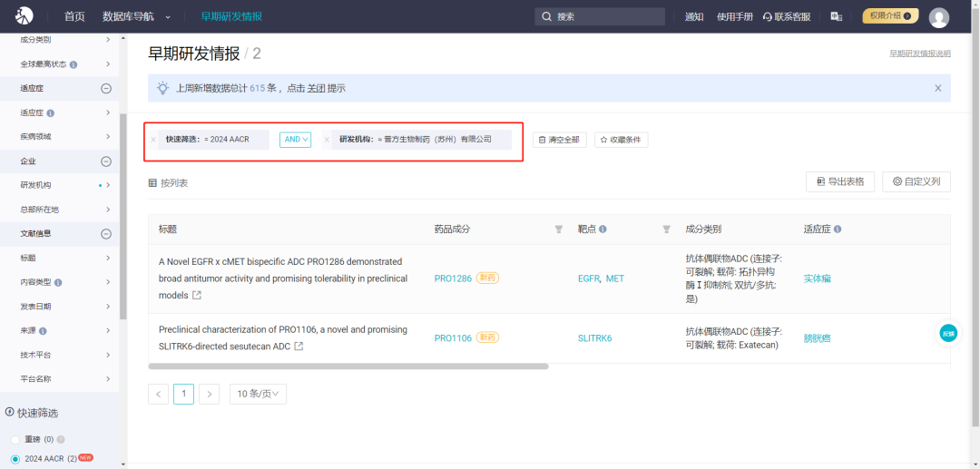This screenshot has height=469, width=980.
Task: Click info icon beside 内容类型
Action: pyautogui.click(x=58, y=282)
